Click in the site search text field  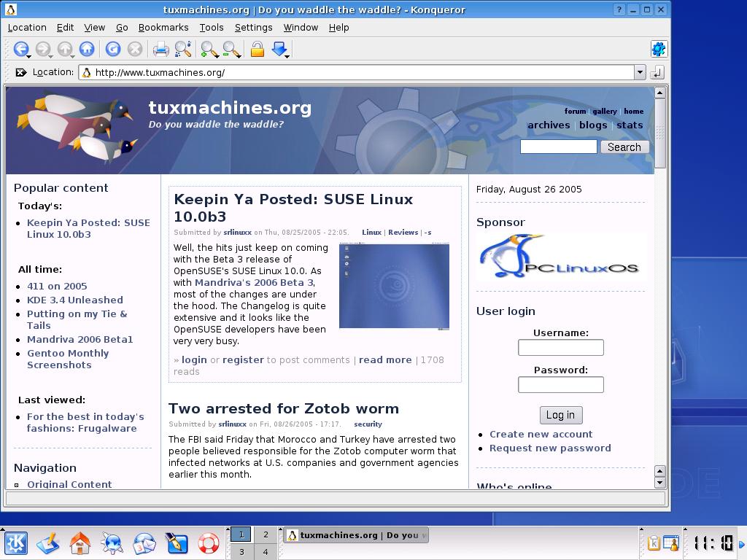click(x=558, y=147)
